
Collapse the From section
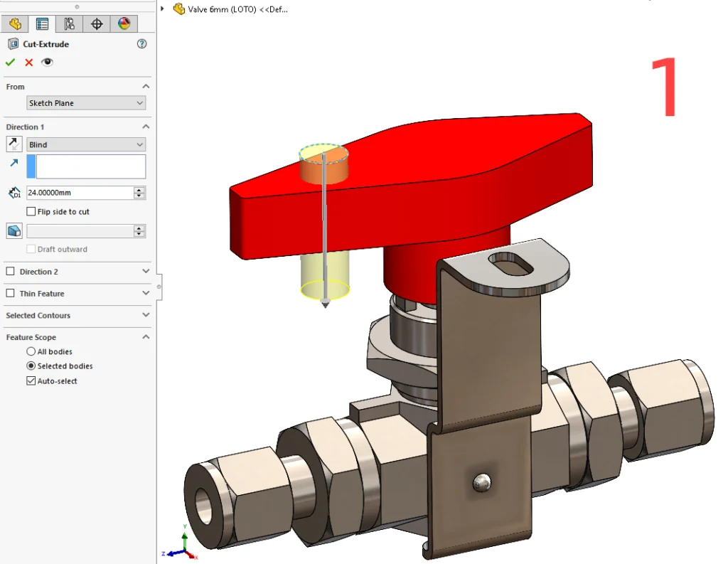click(146, 86)
